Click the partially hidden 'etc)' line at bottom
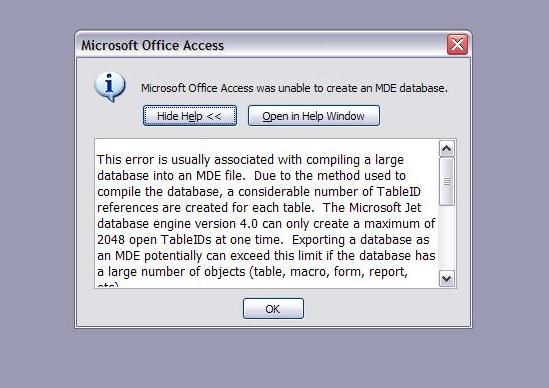 tap(108, 285)
